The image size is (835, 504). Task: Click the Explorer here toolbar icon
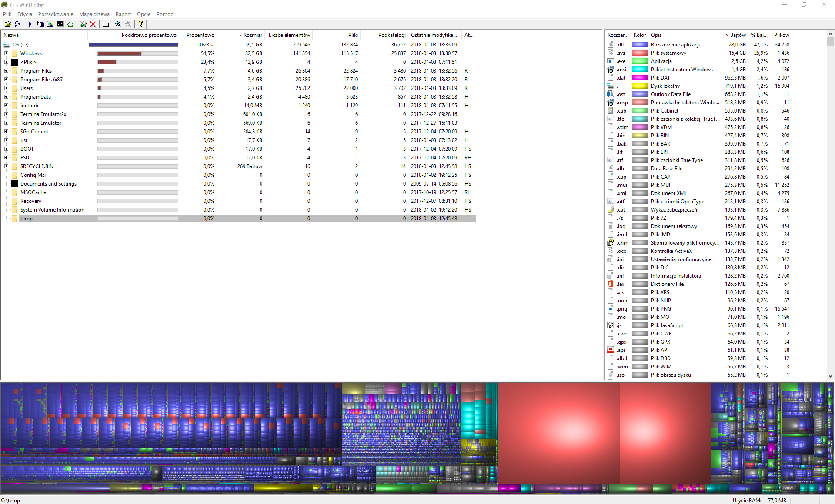50,24
